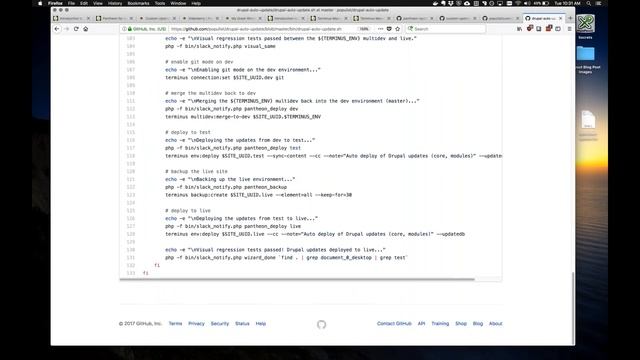This screenshot has height=360, width=640.
Task: Click the Privacy footer link
Action: coord(196,324)
